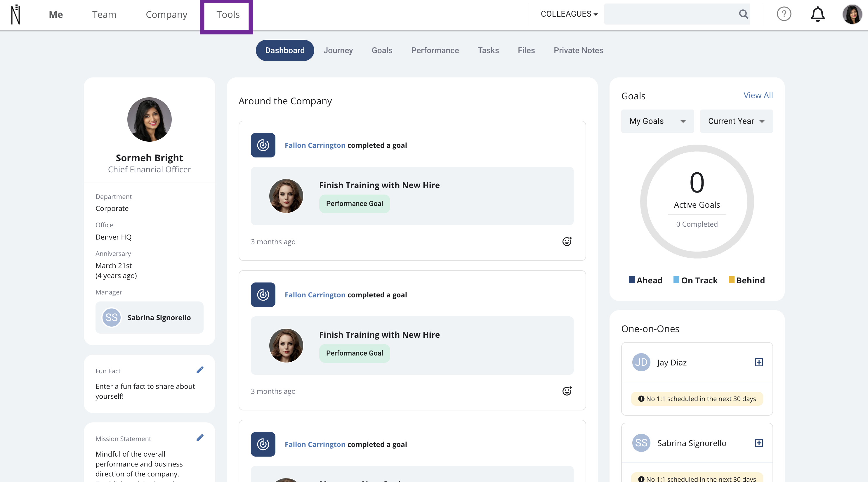The width and height of the screenshot is (868, 482).
Task: Click the Active Goals progress ring
Action: coord(697,202)
